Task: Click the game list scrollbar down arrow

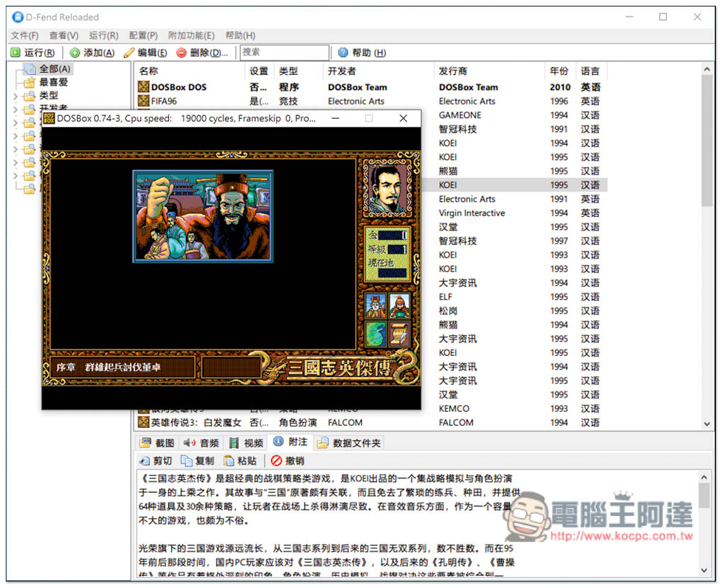Action: pyautogui.click(x=707, y=424)
